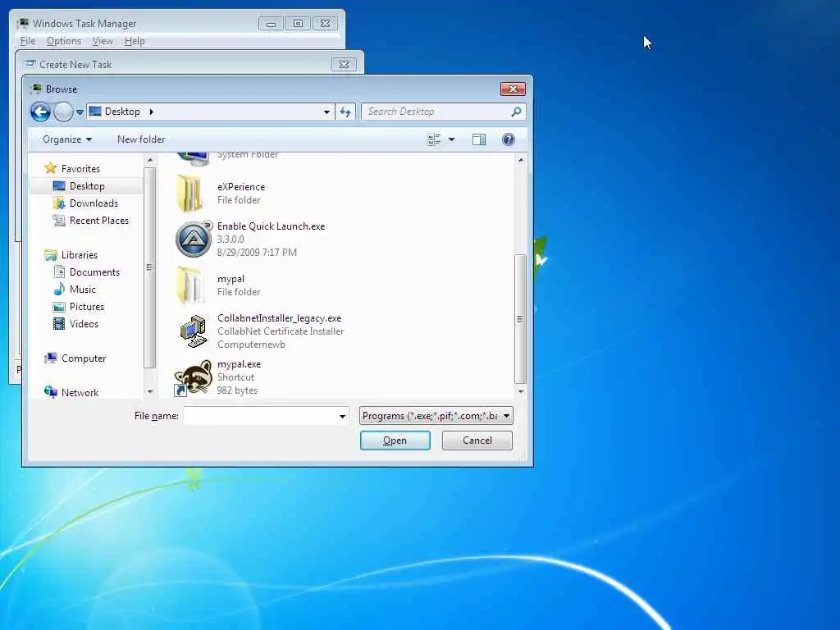
Task: Select Music library
Action: point(83,290)
